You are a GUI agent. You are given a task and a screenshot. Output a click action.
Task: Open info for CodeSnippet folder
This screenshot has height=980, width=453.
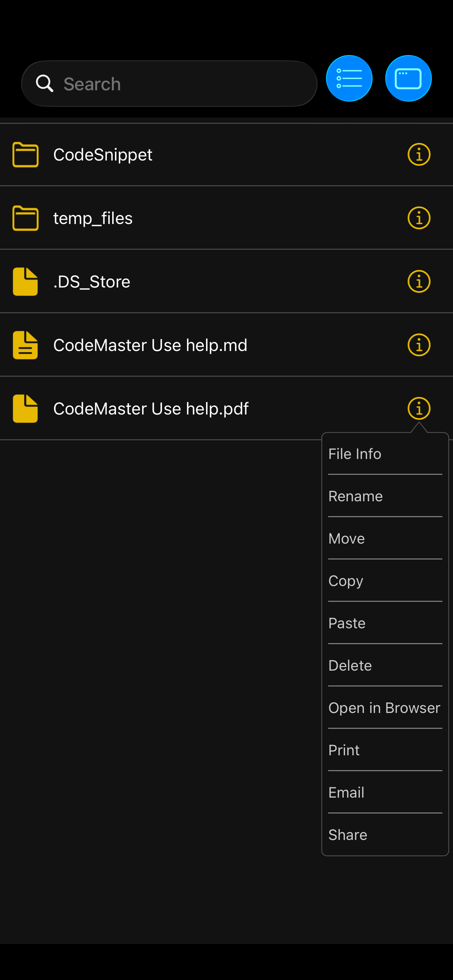(x=419, y=154)
